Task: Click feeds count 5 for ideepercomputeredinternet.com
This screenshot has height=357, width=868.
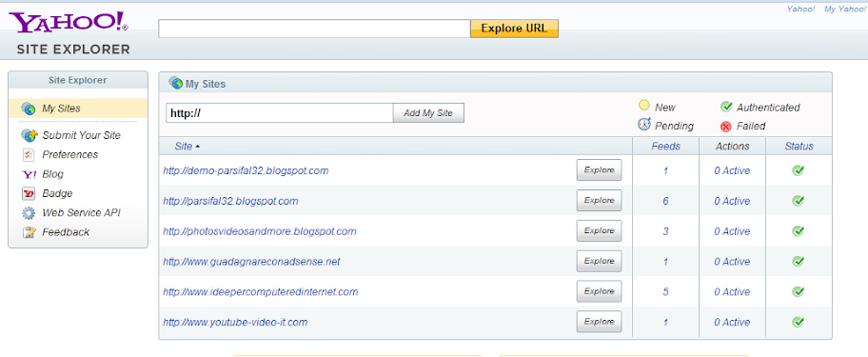Action: pyautogui.click(x=665, y=291)
